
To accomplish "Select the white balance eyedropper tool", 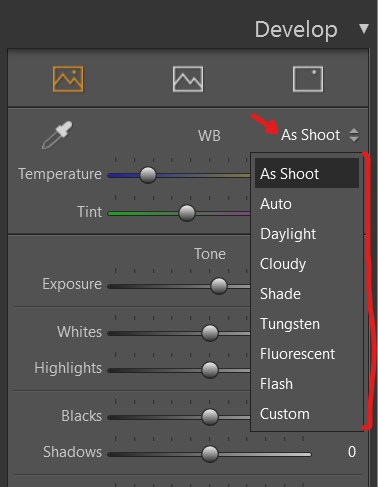I will pyautogui.click(x=57, y=135).
